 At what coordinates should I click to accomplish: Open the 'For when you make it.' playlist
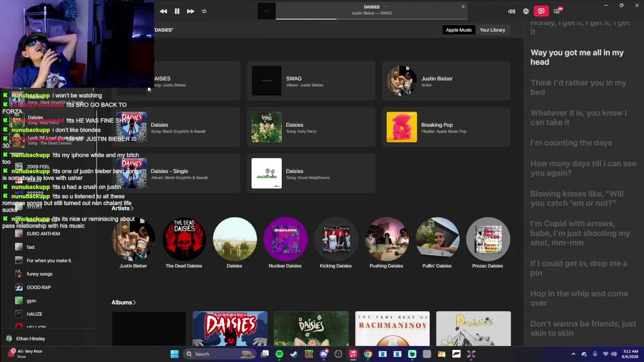click(x=49, y=260)
